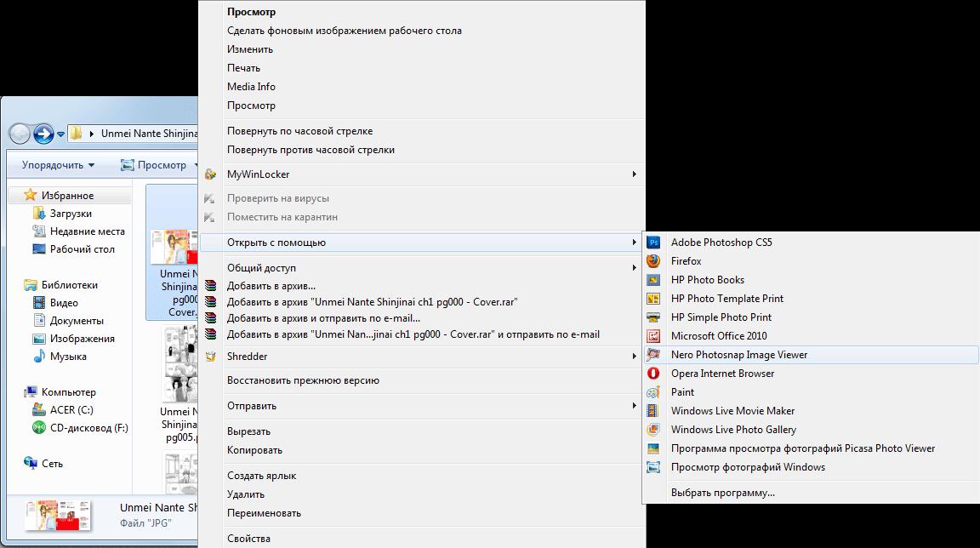Choose Удалить from context menu
Viewport: 980px width, 548px height.
coord(422,494)
